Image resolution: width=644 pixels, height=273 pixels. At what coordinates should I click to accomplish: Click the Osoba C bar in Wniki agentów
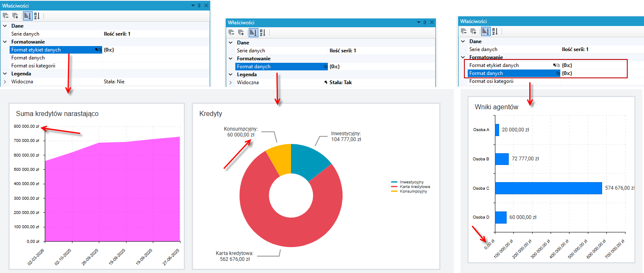(x=549, y=188)
